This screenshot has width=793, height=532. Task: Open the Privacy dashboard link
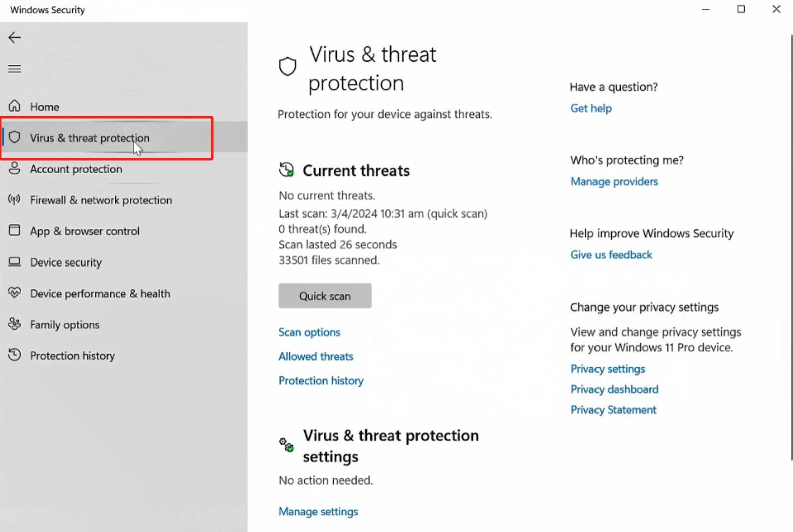(x=615, y=389)
